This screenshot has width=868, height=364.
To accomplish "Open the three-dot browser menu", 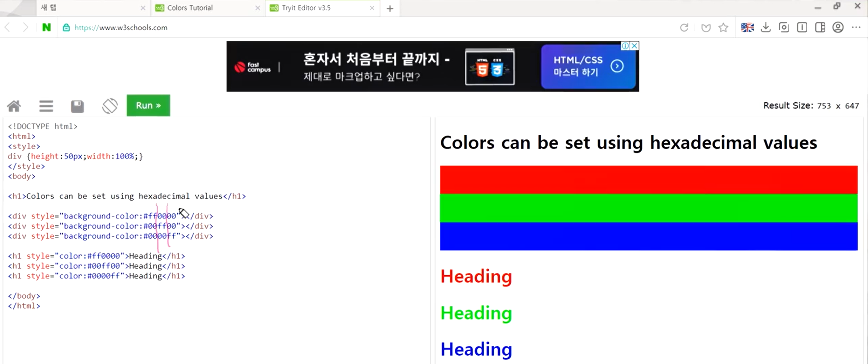I will pyautogui.click(x=856, y=27).
